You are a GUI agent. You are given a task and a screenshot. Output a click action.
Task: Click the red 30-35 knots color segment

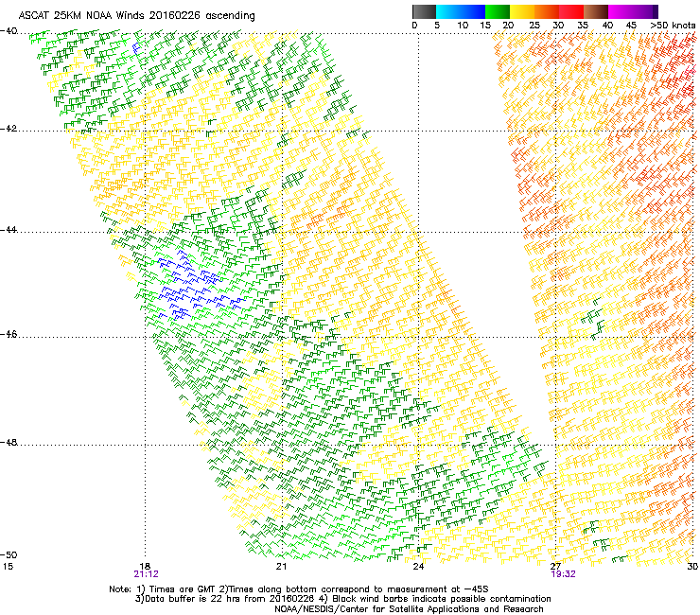[571, 11]
